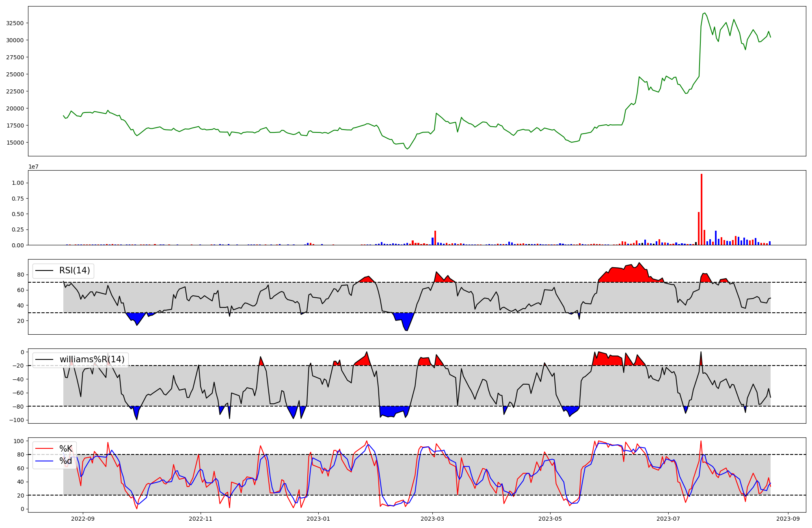The height and width of the screenshot is (528, 812).
Task: Click the 2023-05 x-axis date label
Action: coord(550,519)
